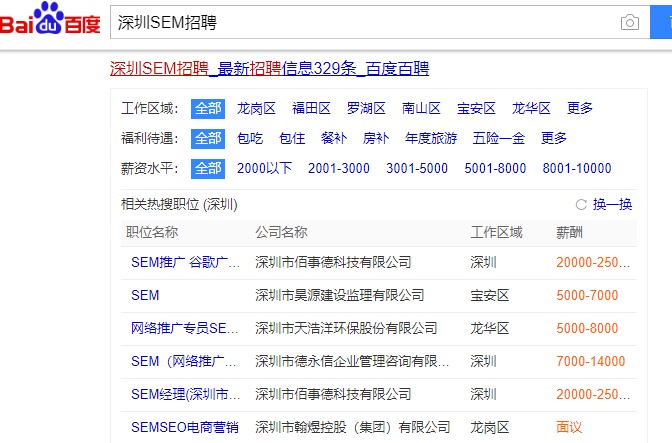The image size is (672, 443).
Task: Filter work area by 龙华区
Action: pyautogui.click(x=531, y=109)
